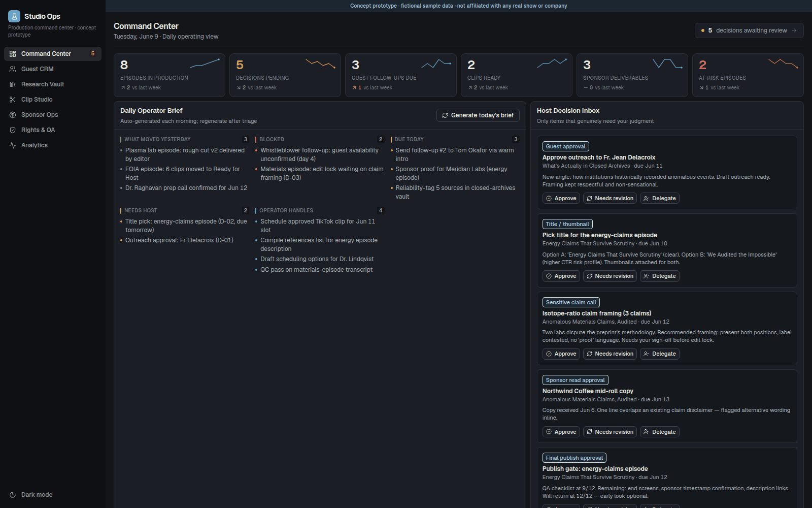
Task: Approve Northwind Coffee mid-roll copy
Action: (x=561, y=432)
